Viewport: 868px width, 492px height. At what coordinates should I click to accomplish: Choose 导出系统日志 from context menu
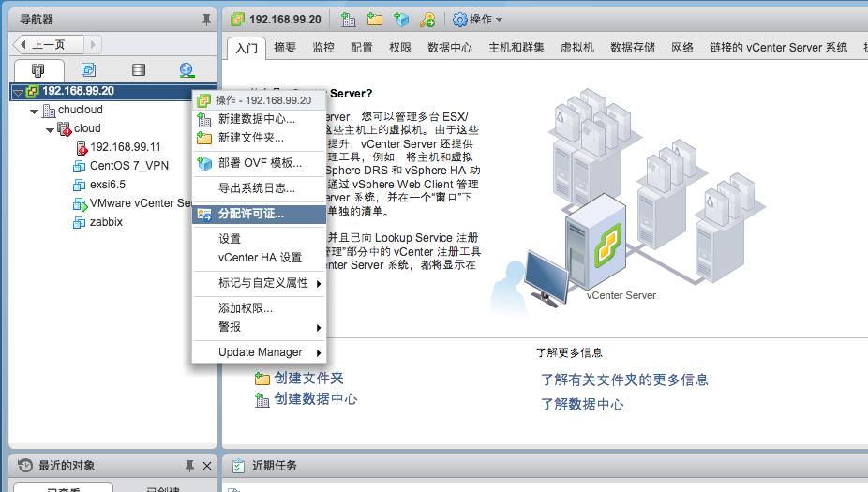[259, 188]
